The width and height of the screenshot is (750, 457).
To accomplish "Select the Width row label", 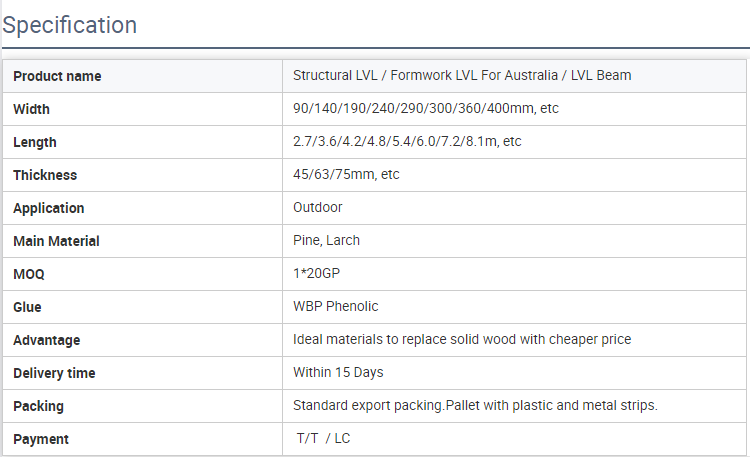I will click(31, 109).
